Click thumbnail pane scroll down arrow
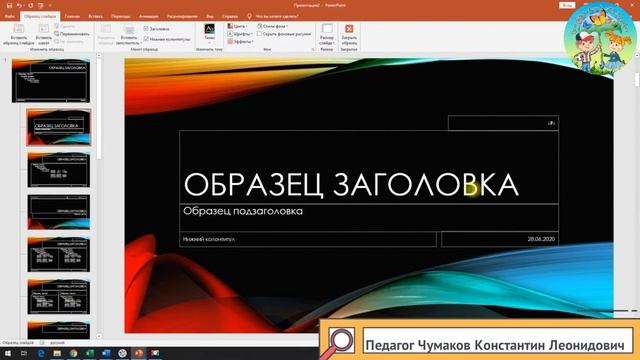This screenshot has width=640, height=360. [99, 337]
